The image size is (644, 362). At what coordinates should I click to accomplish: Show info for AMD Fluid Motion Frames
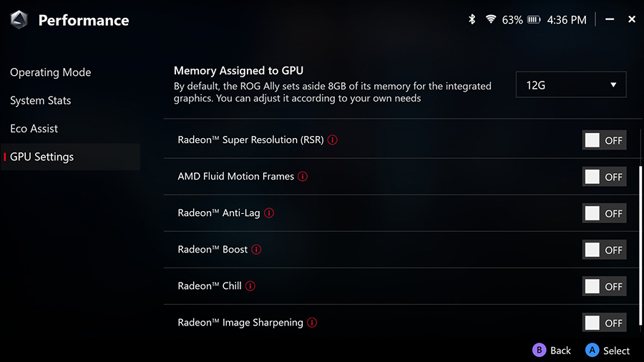tap(303, 177)
